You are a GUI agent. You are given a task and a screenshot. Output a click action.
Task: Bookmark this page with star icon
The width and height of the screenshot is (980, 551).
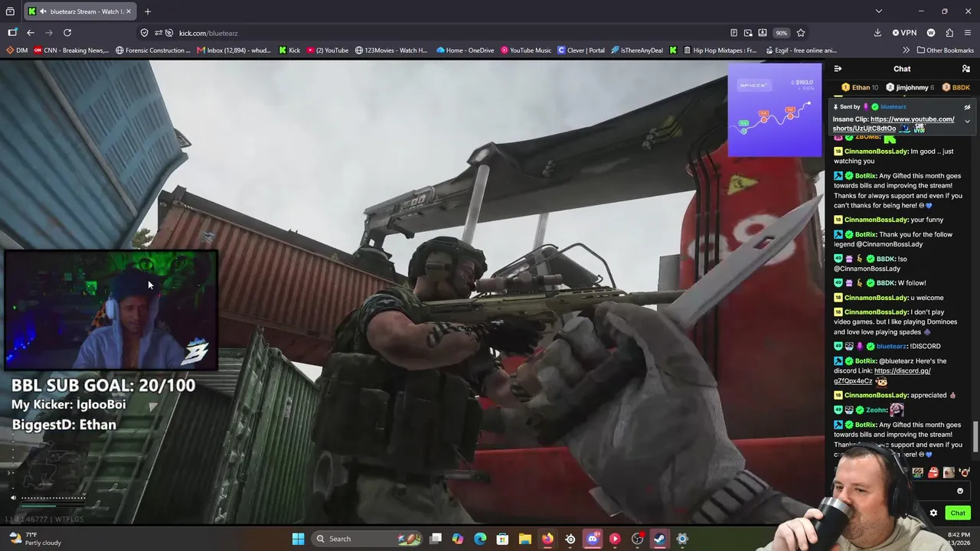click(x=801, y=33)
